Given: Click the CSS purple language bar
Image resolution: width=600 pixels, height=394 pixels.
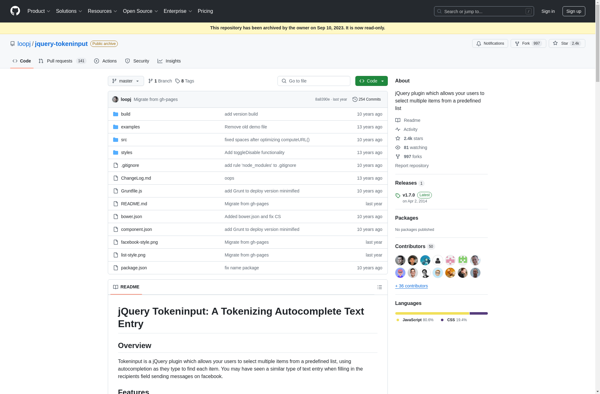Looking at the screenshot, I should pyautogui.click(x=479, y=313).
